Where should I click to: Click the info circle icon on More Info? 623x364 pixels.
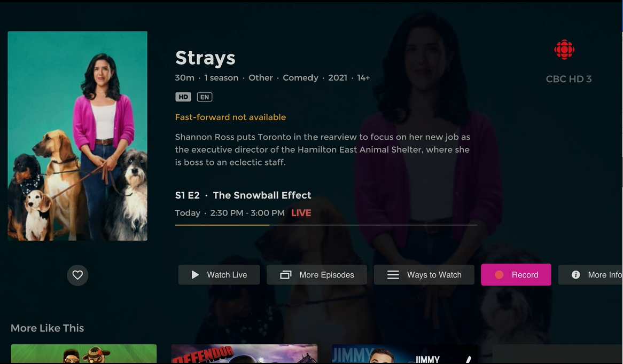click(576, 275)
